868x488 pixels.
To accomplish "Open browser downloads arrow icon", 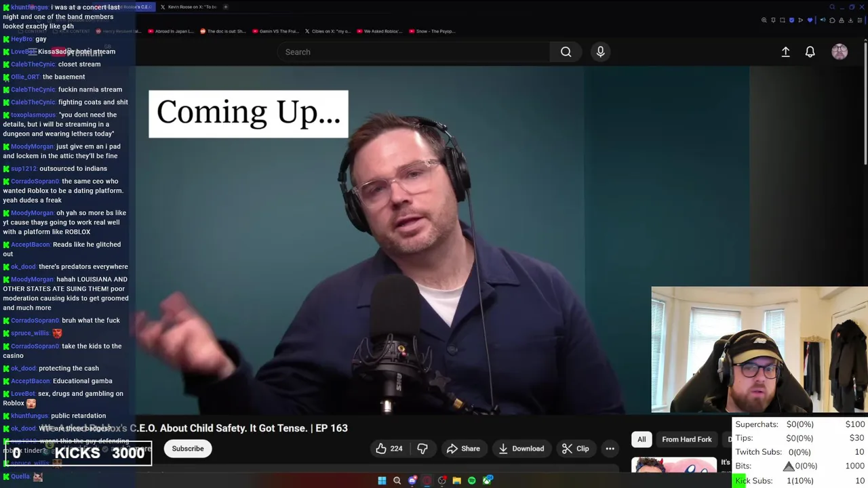I will point(850,20).
